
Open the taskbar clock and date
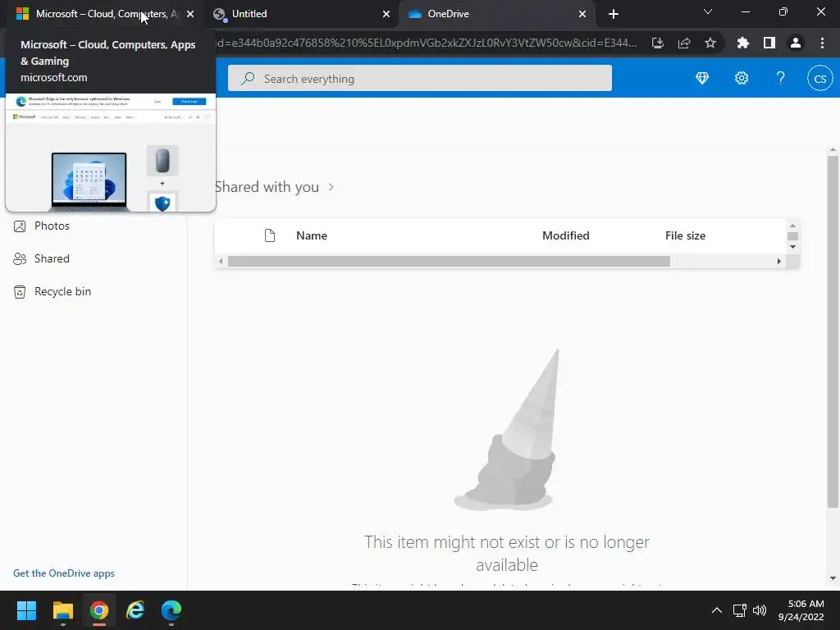click(x=801, y=610)
